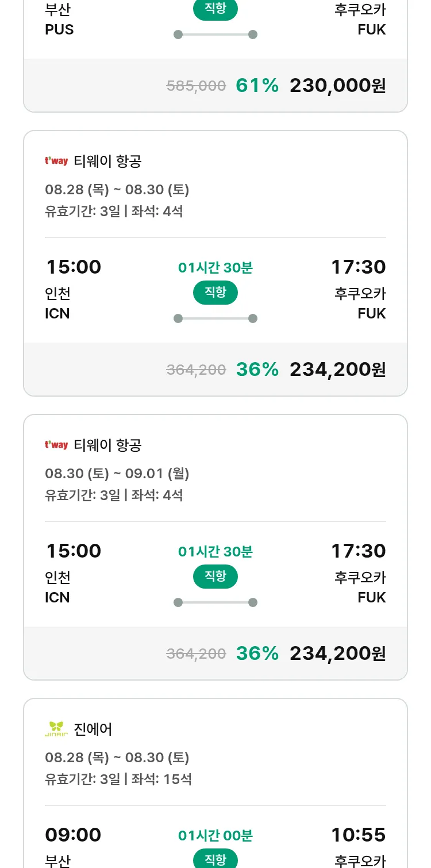The image size is (431, 868).
Task: Select the 234,200원 fare for the 08.28 T'way flight
Action: click(x=337, y=370)
